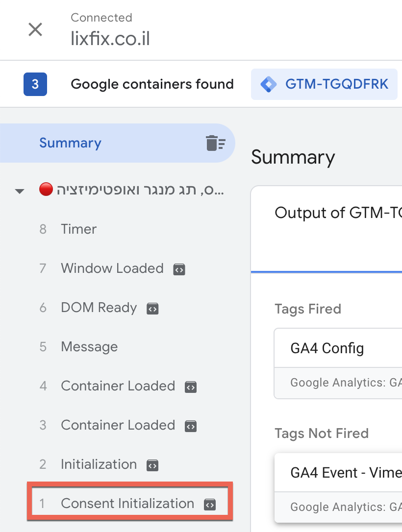Clear events with the trash list icon
The image size is (402, 532).
215,143
